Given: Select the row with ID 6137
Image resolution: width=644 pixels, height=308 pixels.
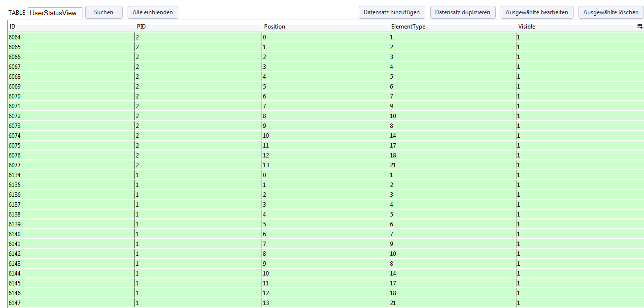Looking at the screenshot, I should [326, 205].
